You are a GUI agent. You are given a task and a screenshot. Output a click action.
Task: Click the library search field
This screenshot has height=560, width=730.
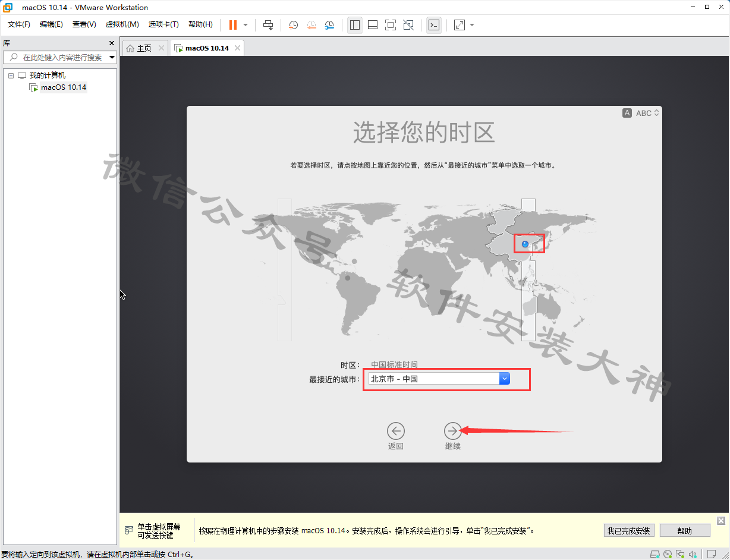click(61, 58)
